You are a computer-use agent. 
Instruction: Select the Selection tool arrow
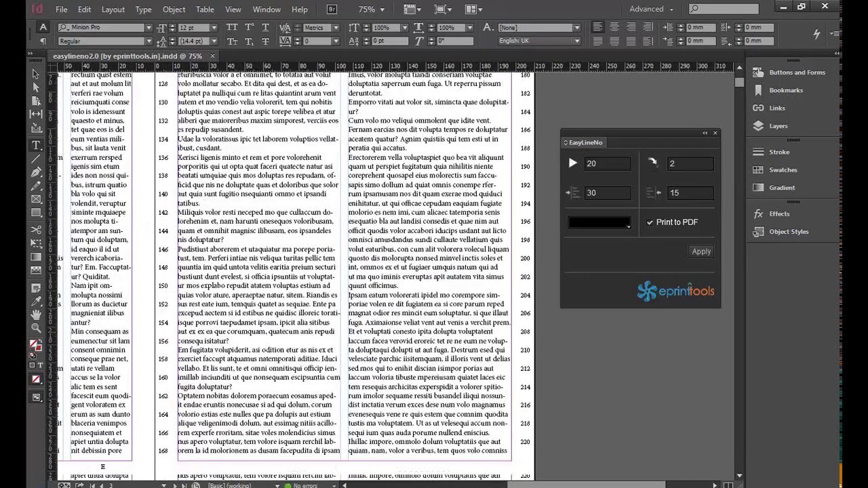[x=36, y=73]
